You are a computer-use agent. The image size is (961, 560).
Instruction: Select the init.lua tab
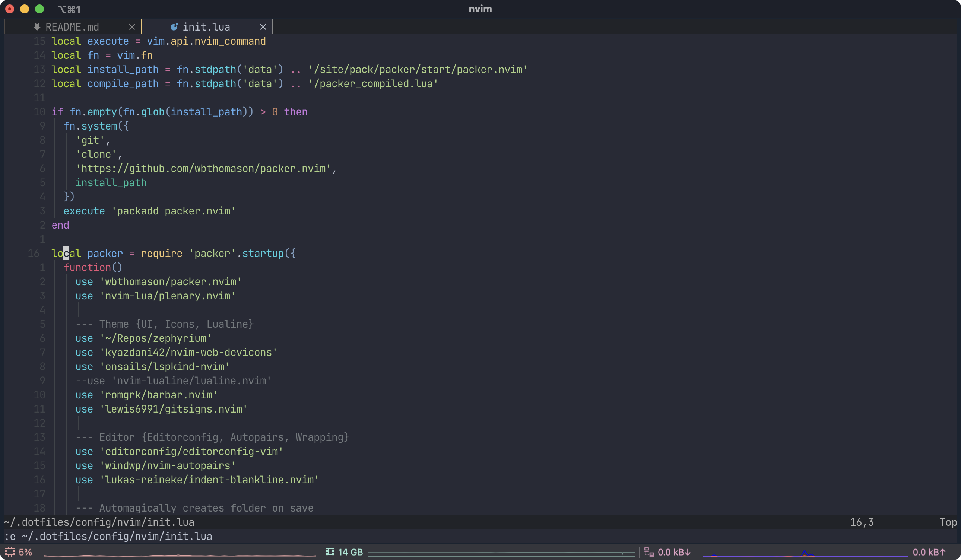tap(206, 27)
